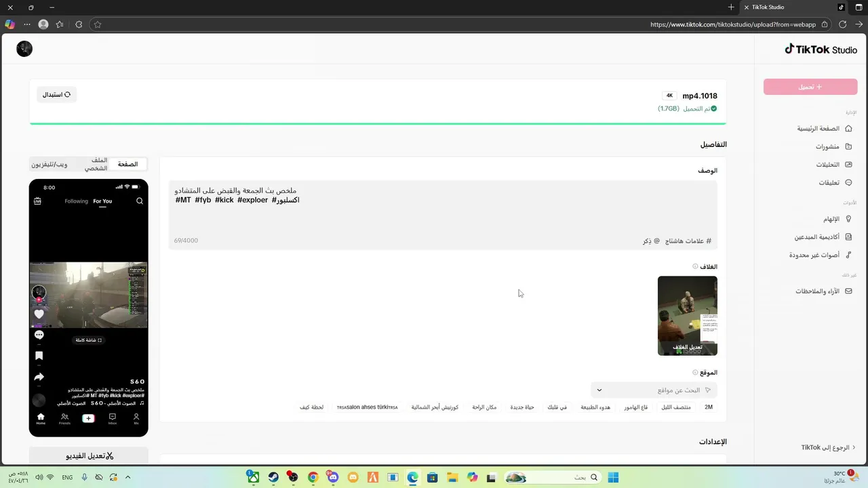The width and height of the screenshot is (868, 488).
Task: Click the Inbox icon in preview navigation
Action: [113, 418]
